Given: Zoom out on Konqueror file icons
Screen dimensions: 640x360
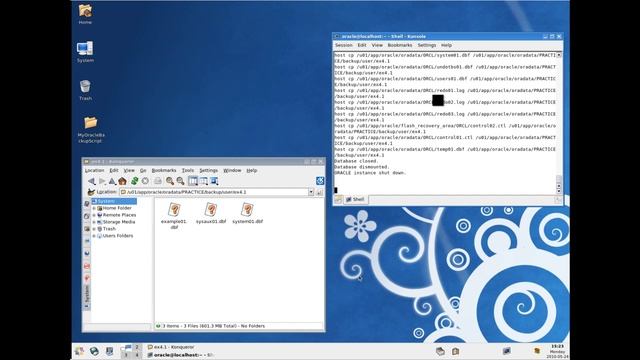Looking at the screenshot, I should coord(180,181).
